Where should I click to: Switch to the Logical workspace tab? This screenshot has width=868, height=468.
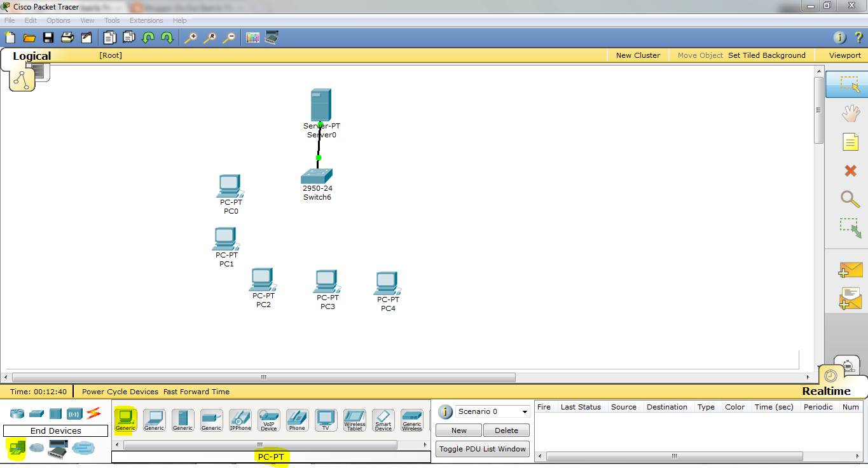coord(32,56)
